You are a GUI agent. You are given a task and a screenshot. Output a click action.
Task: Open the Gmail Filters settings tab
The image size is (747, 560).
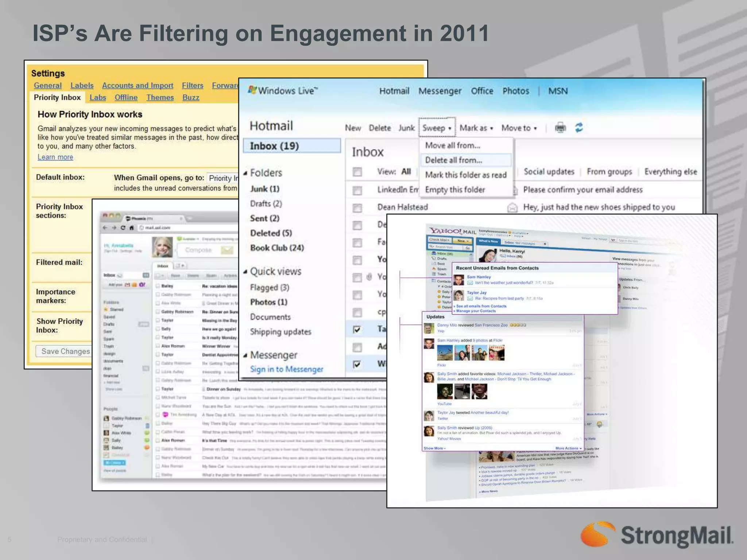click(x=193, y=85)
